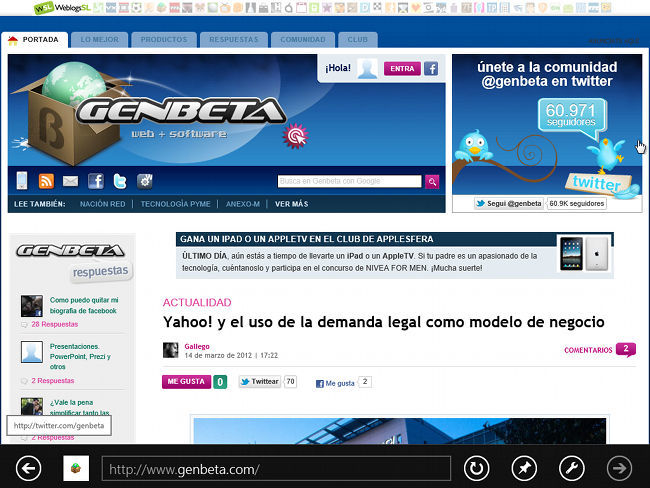
Task: Click the site favicon tile beside the address bar
Action: point(76,469)
